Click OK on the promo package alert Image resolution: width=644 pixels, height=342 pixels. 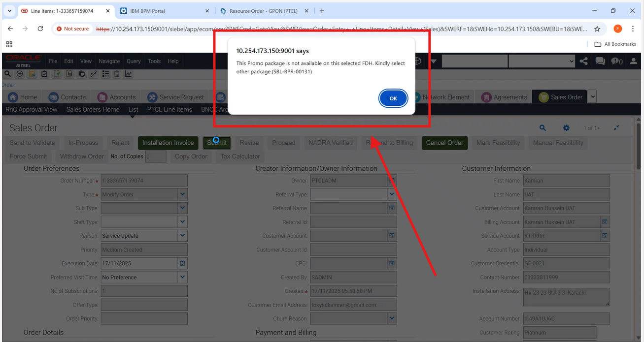coord(393,98)
